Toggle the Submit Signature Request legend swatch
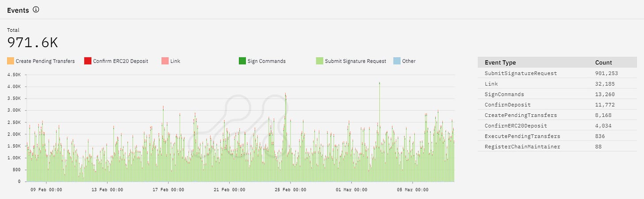This screenshot has width=644, height=199. click(319, 61)
